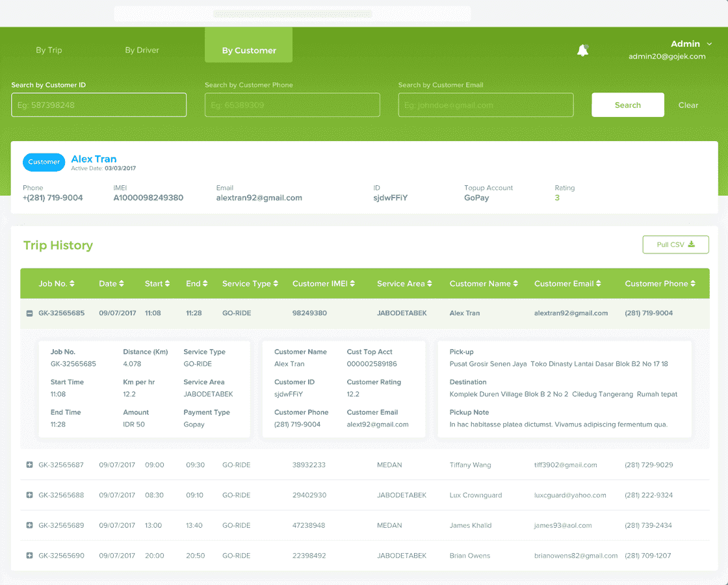Click the Search button
The height and width of the screenshot is (585, 728).
click(627, 105)
